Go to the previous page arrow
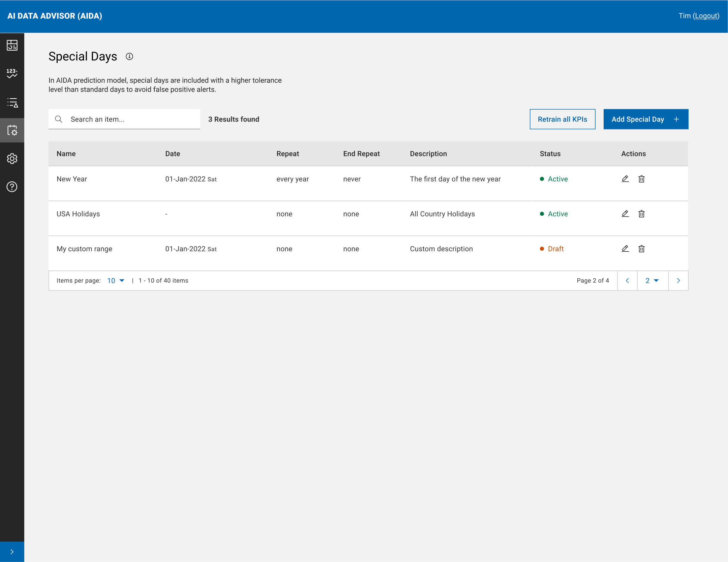This screenshot has height=562, width=728. pos(627,281)
